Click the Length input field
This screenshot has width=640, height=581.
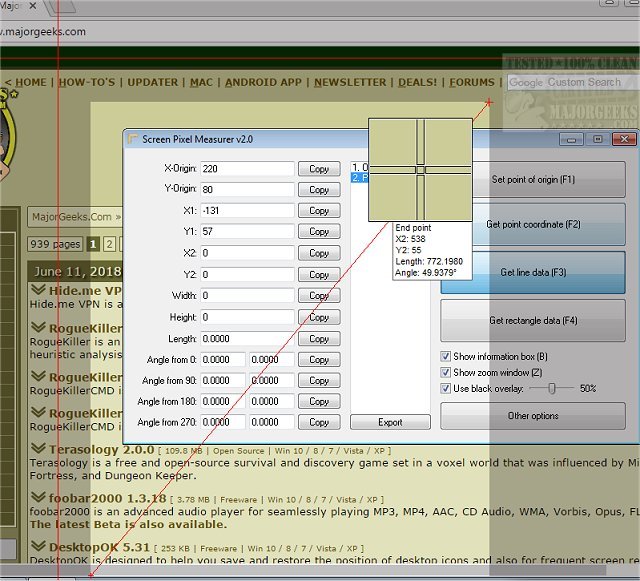[x=247, y=338]
